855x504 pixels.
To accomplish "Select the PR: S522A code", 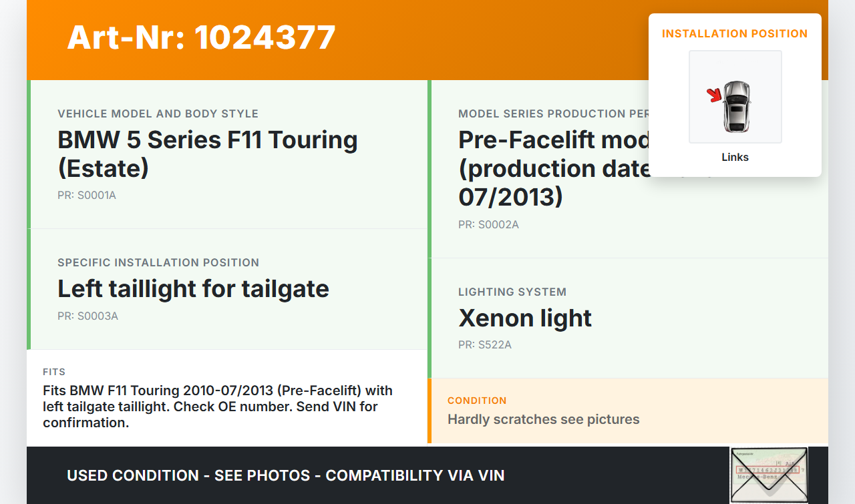I will coord(485,345).
